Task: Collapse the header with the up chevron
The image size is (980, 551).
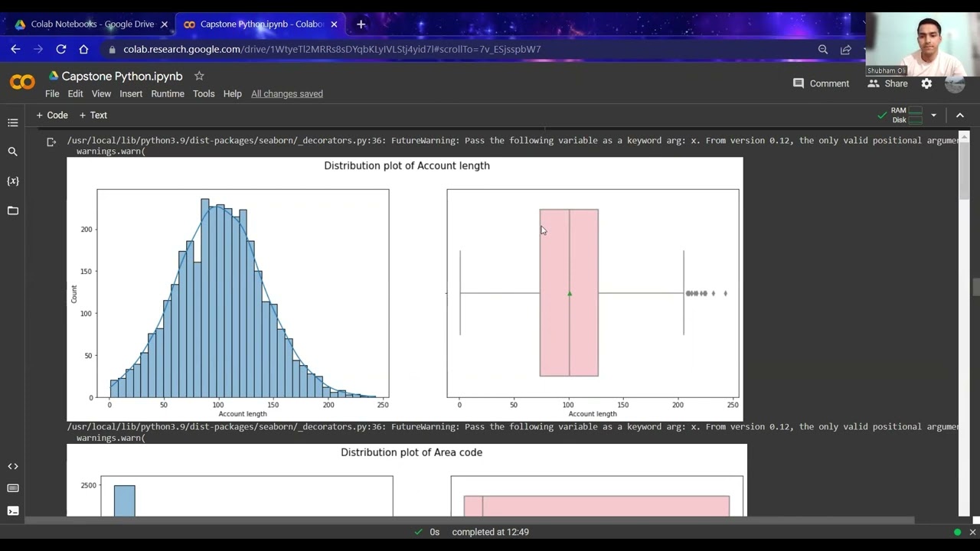Action: [960, 115]
